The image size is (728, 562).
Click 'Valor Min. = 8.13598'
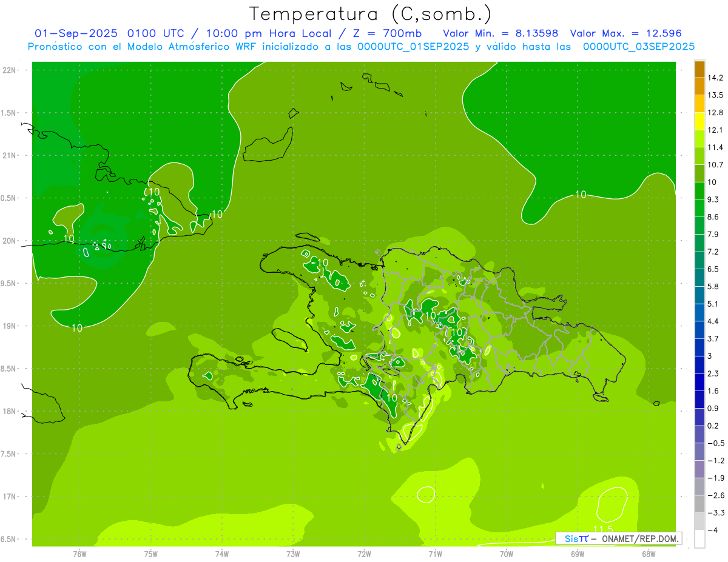click(500, 33)
